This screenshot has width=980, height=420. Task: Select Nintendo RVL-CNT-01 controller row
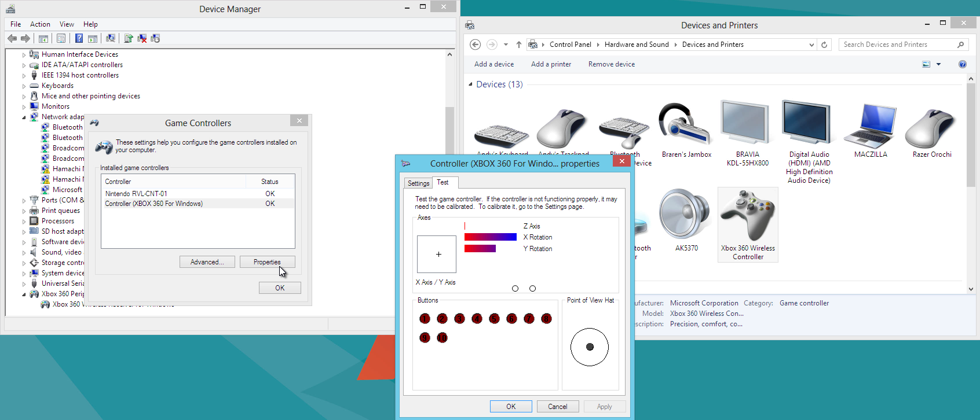(198, 194)
